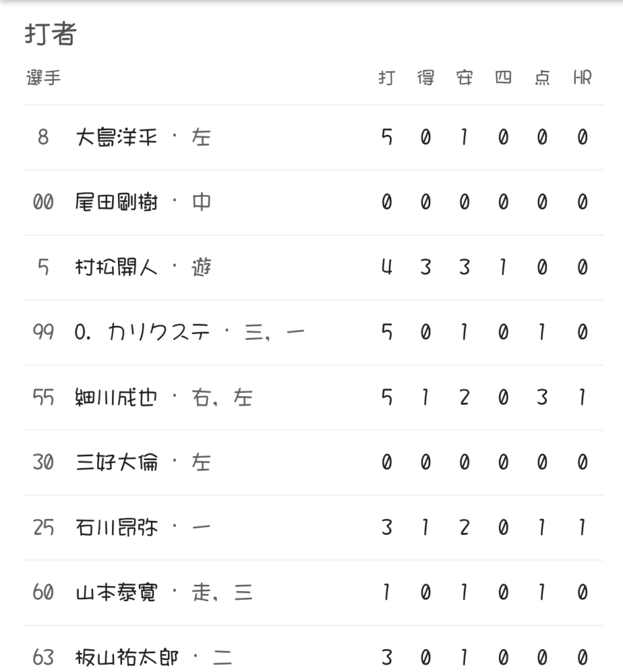Open player 大島洋平's profile link
Screen dimensions: 623x672
[117, 138]
